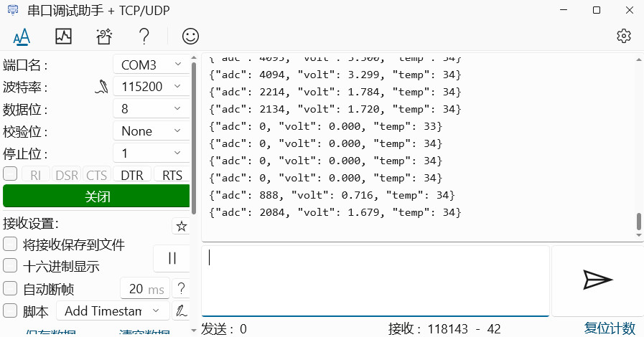644x337 pixels.
Task: Open the waveform chart view icon
Action: pyautogui.click(x=63, y=37)
